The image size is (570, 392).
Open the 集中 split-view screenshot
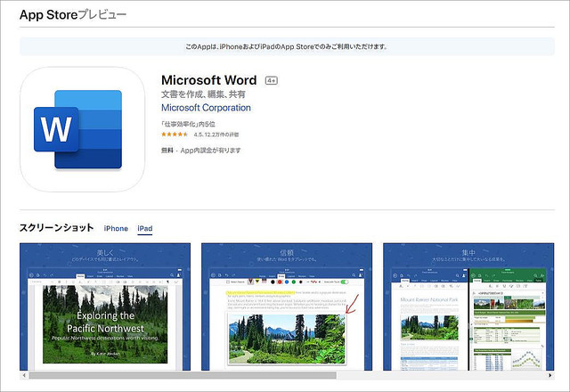(468, 307)
